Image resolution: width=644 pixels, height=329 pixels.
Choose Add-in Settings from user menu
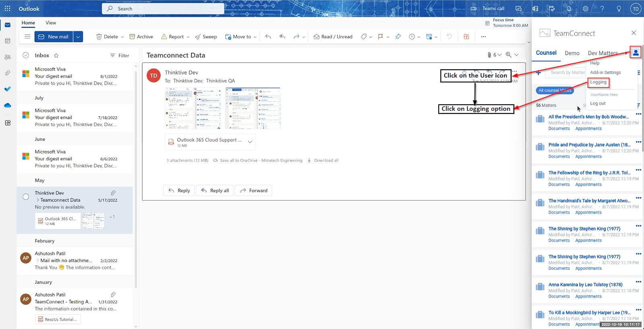pos(605,72)
